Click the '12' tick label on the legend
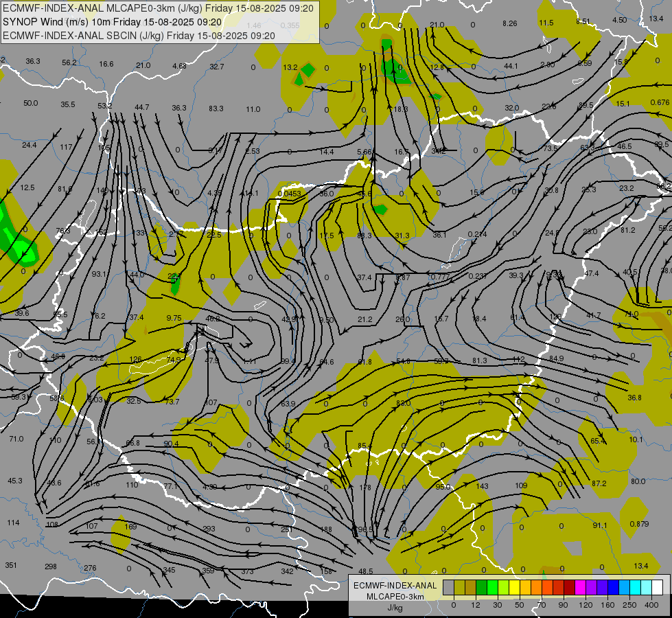Screen dimensions: 672x618 tap(476, 605)
